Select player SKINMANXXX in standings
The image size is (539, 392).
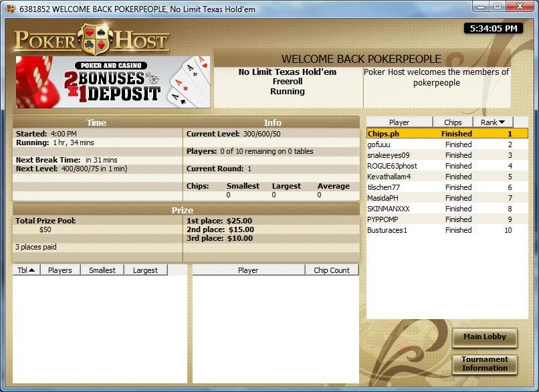447,209
